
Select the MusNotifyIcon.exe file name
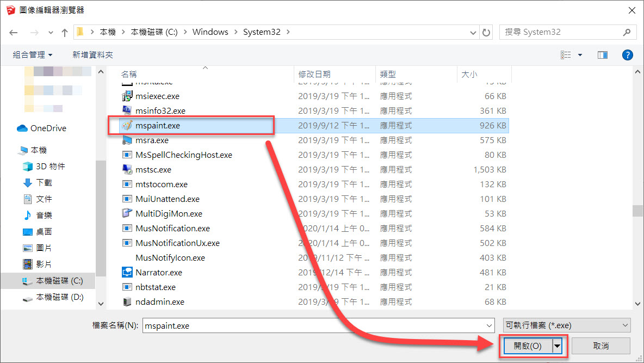[x=170, y=258]
